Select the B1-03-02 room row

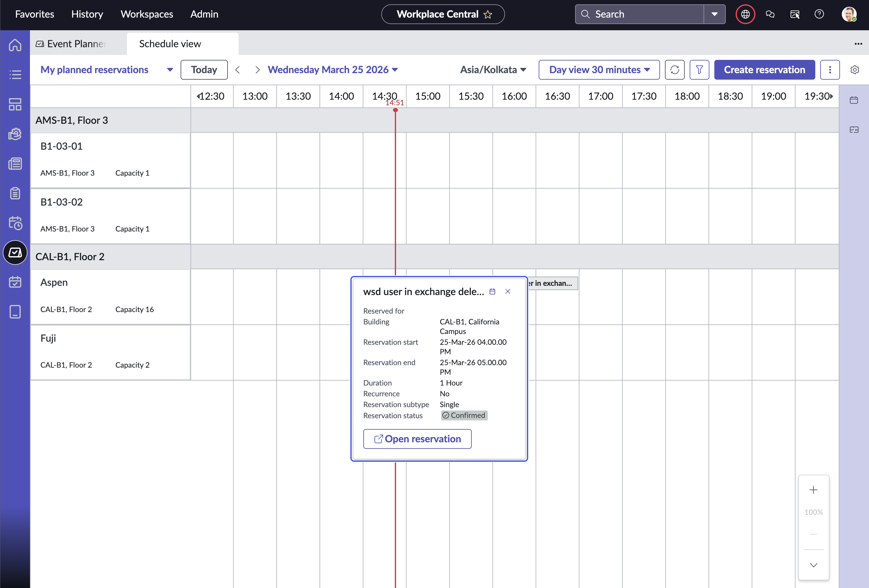point(111,216)
